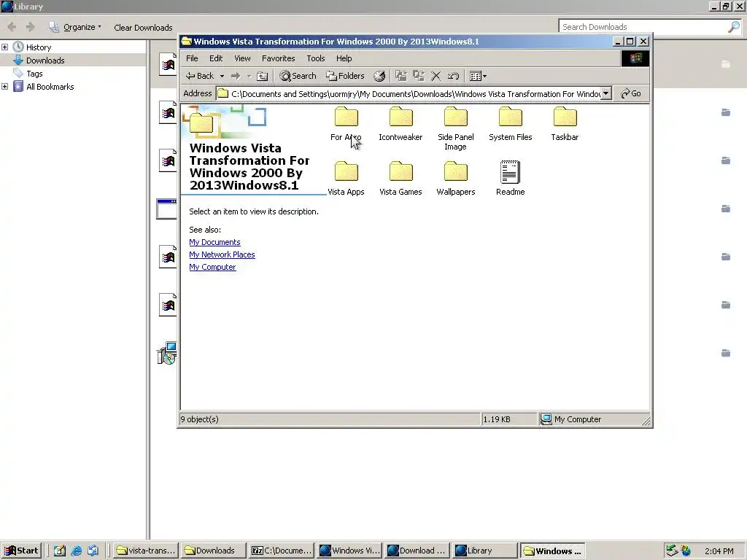Open the Help menu
The height and width of the screenshot is (560, 747).
pyautogui.click(x=344, y=58)
